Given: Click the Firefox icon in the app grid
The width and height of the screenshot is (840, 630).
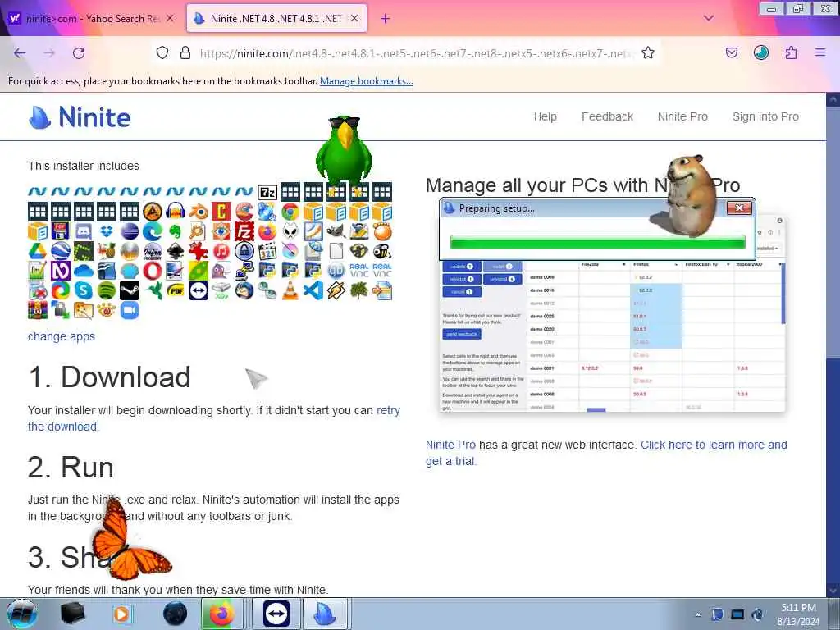Looking at the screenshot, I should [267, 231].
